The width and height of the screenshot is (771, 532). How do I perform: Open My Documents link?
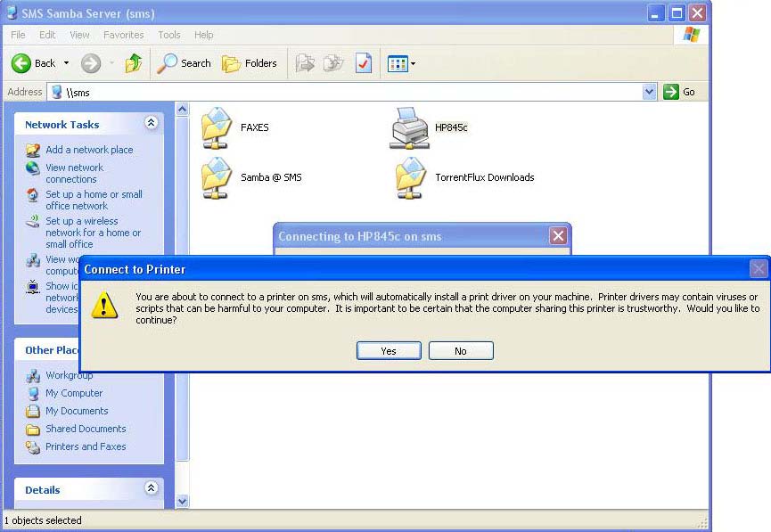pos(77,411)
